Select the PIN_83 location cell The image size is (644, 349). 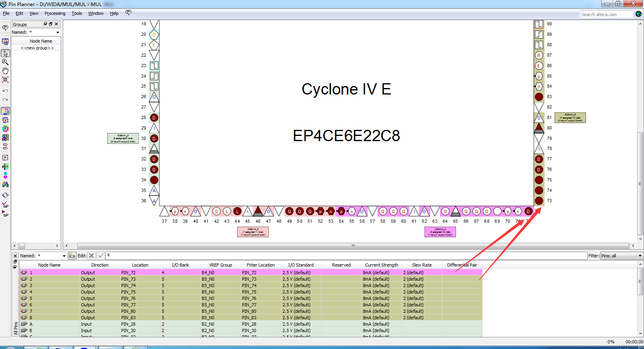click(140, 318)
